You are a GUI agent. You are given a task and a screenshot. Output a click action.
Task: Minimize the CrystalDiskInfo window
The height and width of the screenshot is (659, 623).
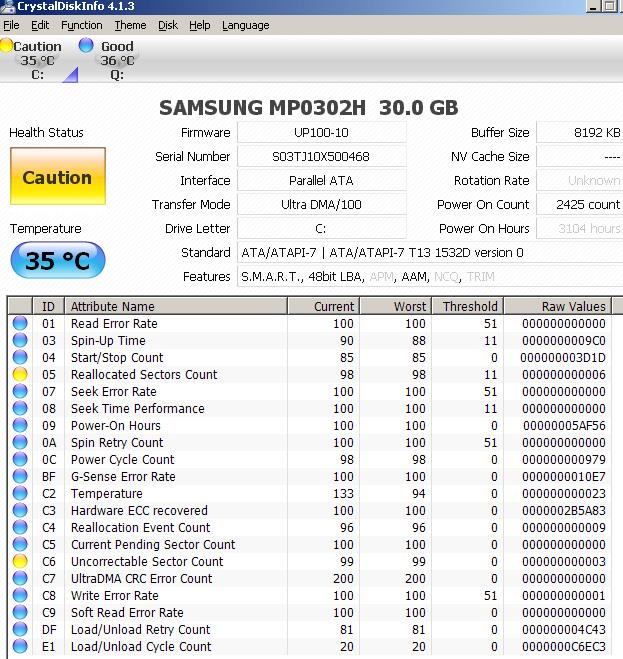[x=593, y=6]
